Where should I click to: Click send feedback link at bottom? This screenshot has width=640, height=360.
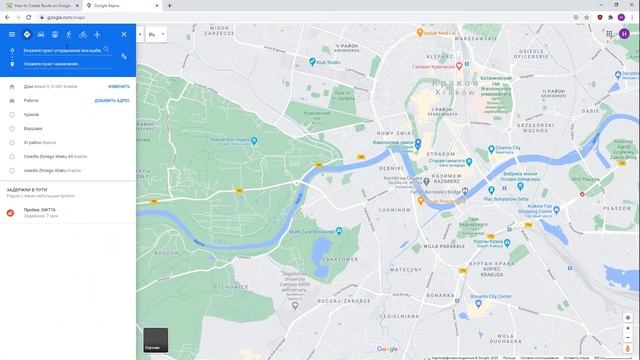click(x=576, y=358)
